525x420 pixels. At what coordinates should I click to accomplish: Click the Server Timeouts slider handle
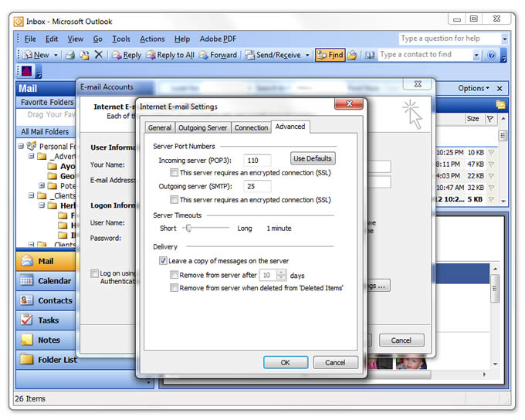189,228
